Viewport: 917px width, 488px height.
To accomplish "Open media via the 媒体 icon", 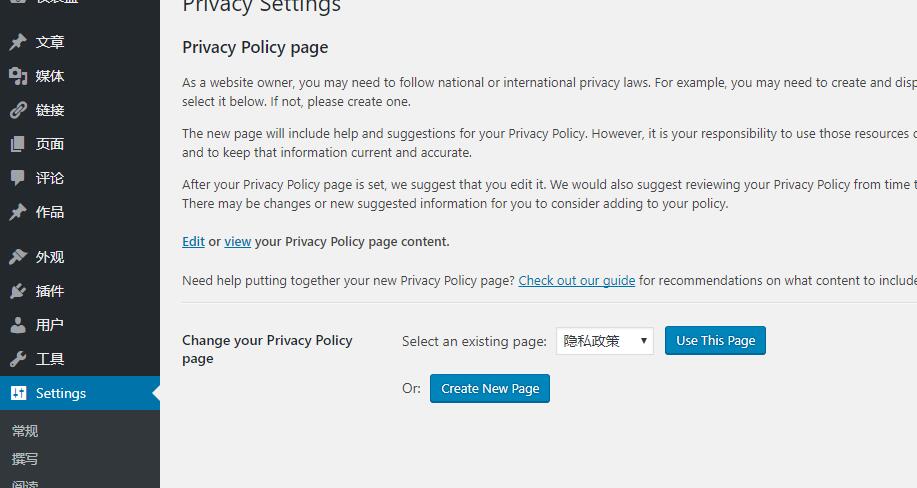I will click(x=18, y=76).
